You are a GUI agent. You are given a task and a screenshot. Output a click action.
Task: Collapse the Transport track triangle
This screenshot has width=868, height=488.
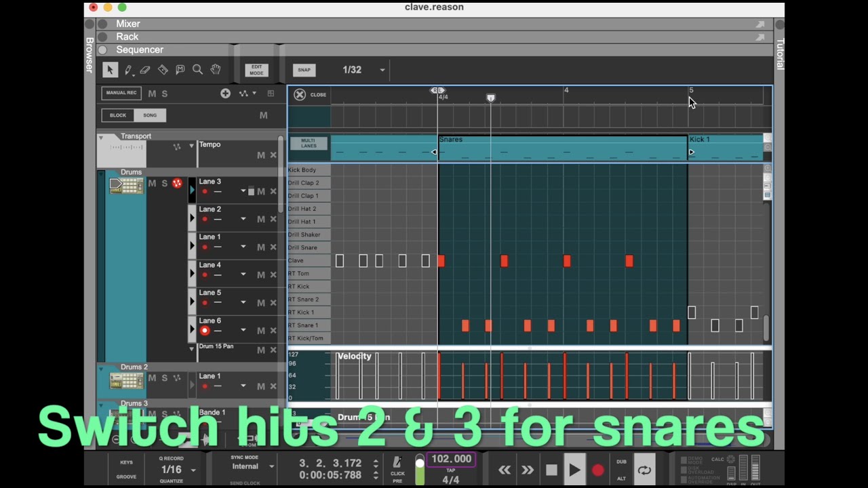101,137
